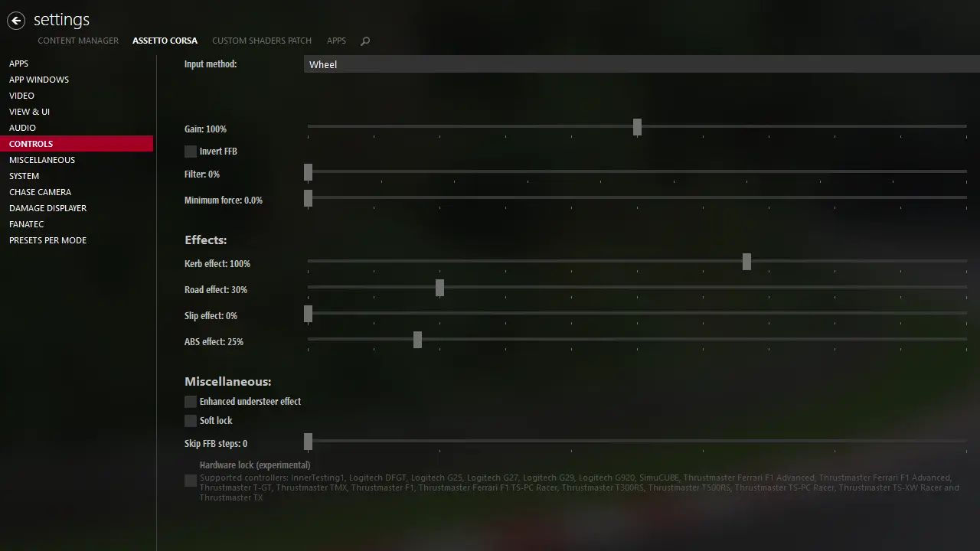The width and height of the screenshot is (980, 551).
Task: Open PRESETS PER MODE settings
Action: point(47,240)
